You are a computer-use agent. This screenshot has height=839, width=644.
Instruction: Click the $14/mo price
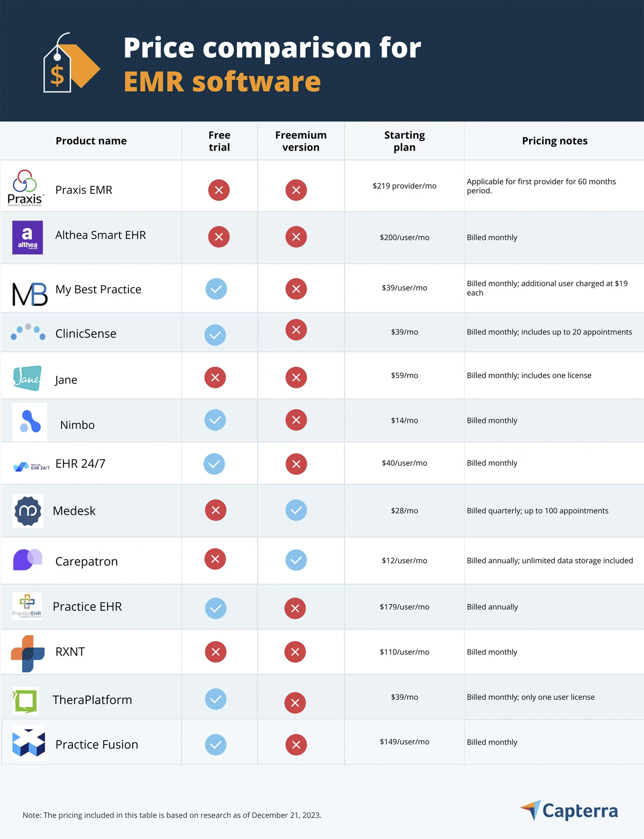[x=405, y=421]
